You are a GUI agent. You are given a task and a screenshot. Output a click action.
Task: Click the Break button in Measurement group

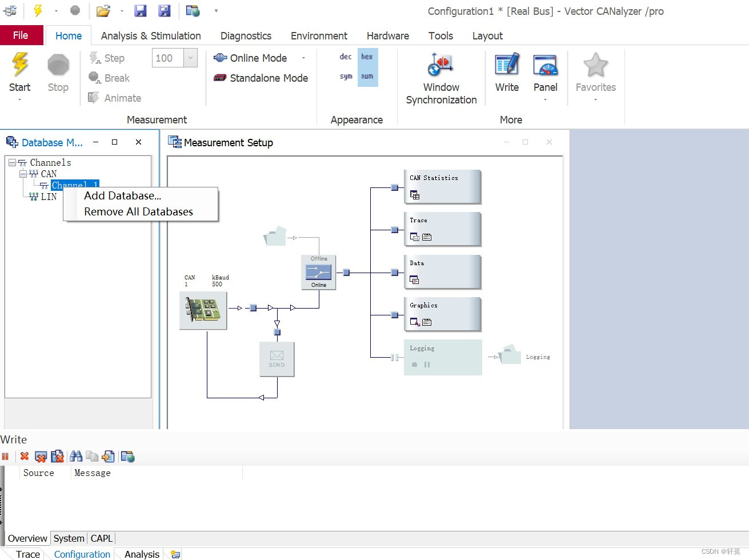coord(109,78)
